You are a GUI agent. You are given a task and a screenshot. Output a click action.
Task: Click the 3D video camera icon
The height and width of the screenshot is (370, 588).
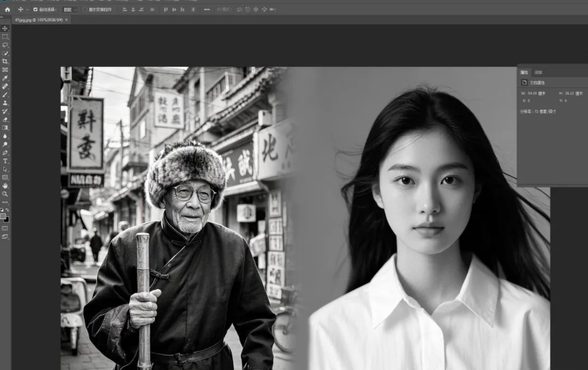point(272,9)
